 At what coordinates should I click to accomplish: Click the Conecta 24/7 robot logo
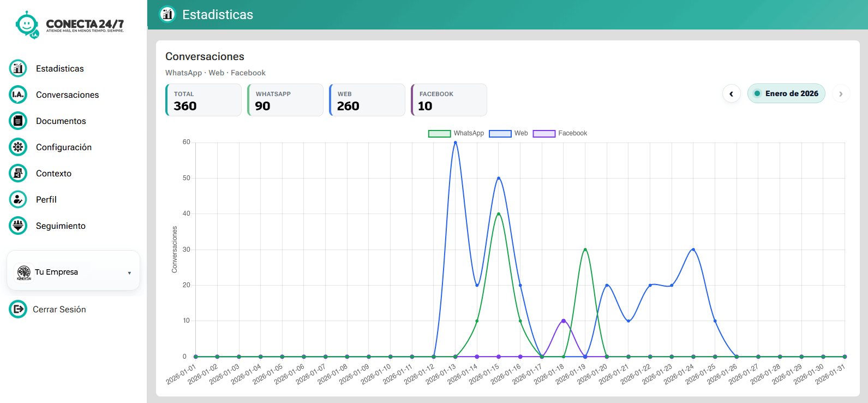[27, 25]
